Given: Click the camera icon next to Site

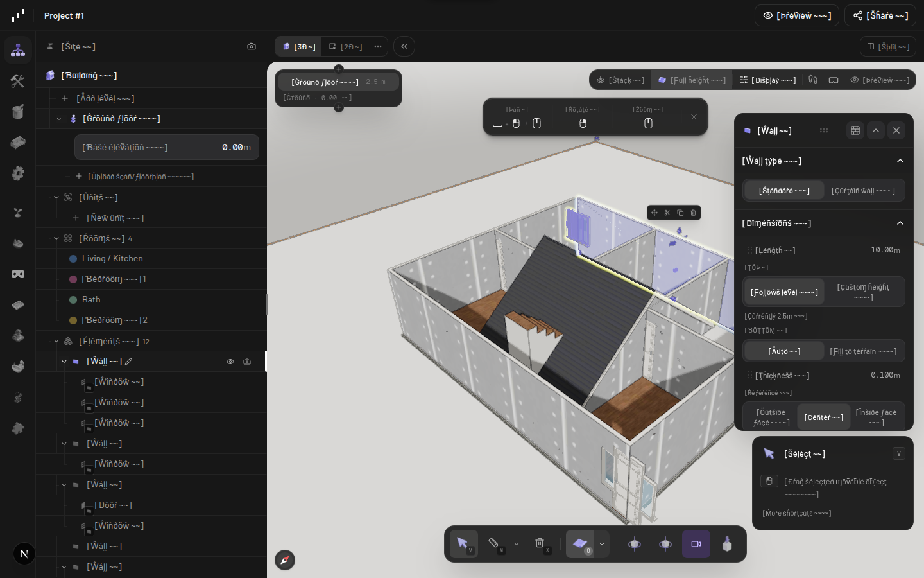Looking at the screenshot, I should [252, 46].
